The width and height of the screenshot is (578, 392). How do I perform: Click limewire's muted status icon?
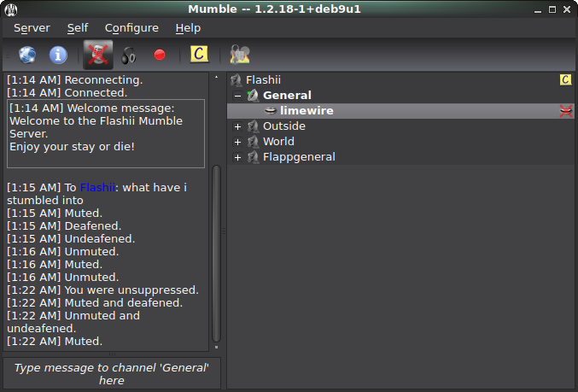[x=566, y=111]
